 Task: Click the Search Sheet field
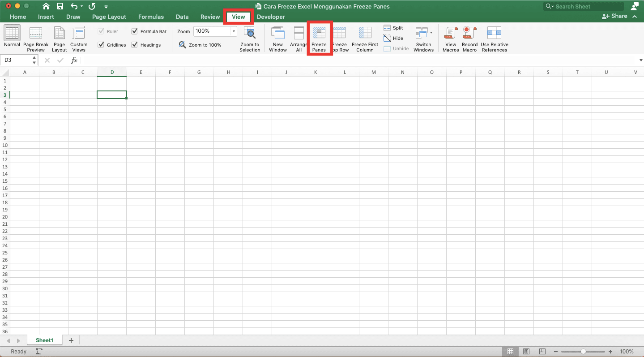coord(584,6)
